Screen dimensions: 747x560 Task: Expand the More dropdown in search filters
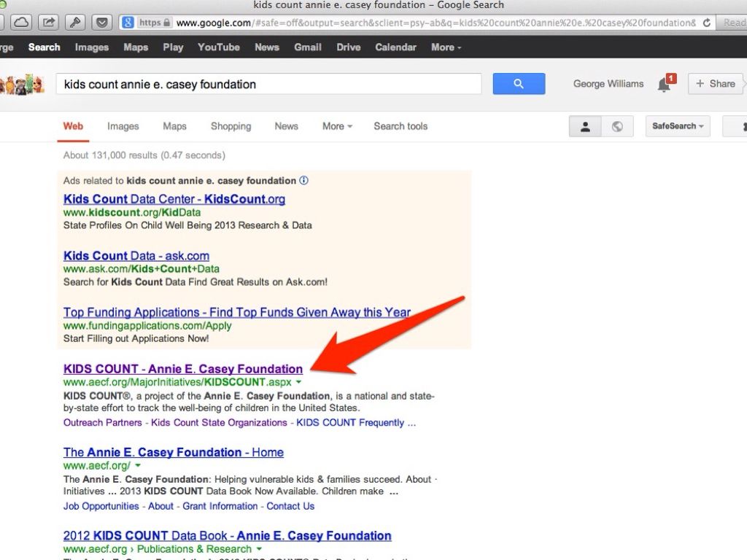[337, 126]
